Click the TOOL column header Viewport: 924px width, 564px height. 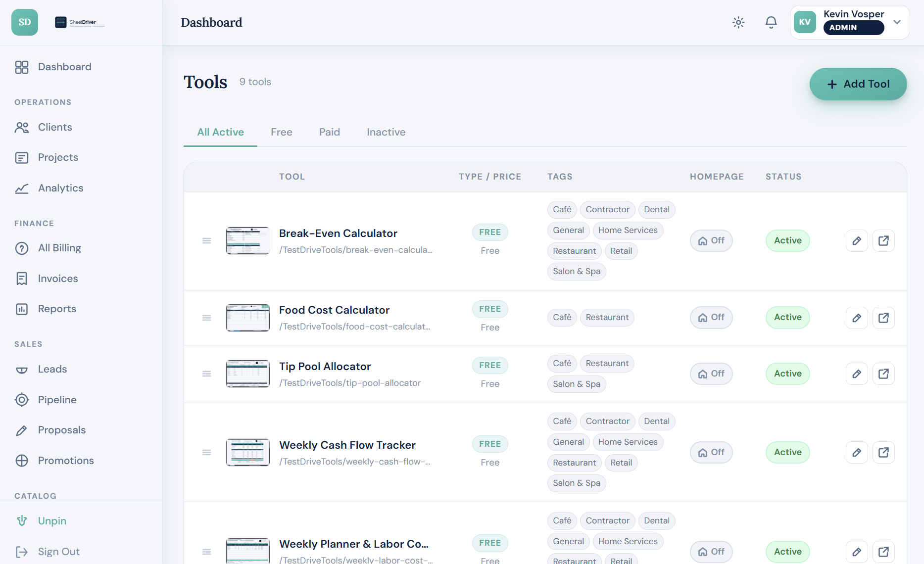(x=292, y=177)
